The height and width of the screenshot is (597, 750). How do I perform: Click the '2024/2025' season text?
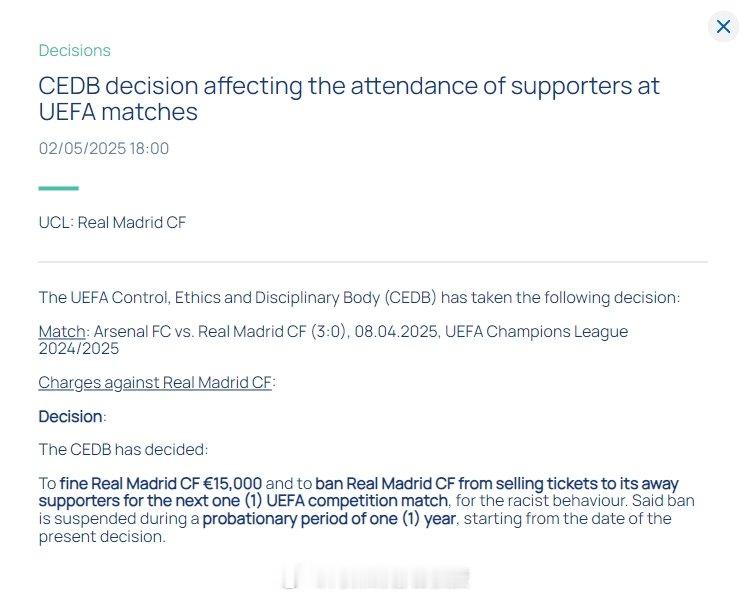tap(78, 348)
